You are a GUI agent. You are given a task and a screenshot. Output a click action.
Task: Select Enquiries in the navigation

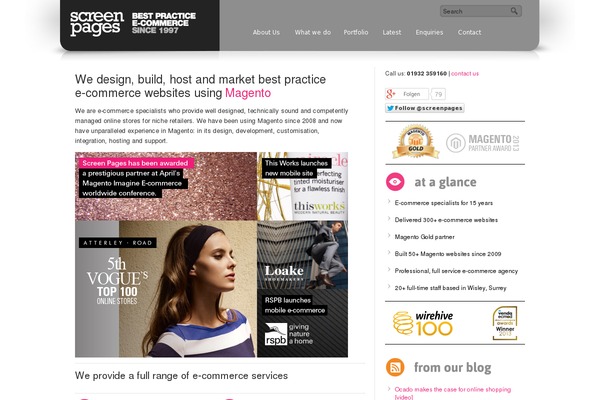(429, 33)
